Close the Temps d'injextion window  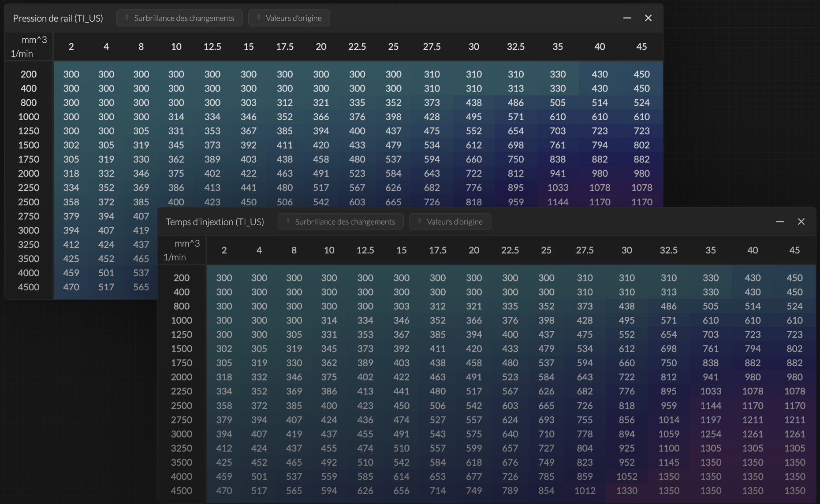point(801,222)
